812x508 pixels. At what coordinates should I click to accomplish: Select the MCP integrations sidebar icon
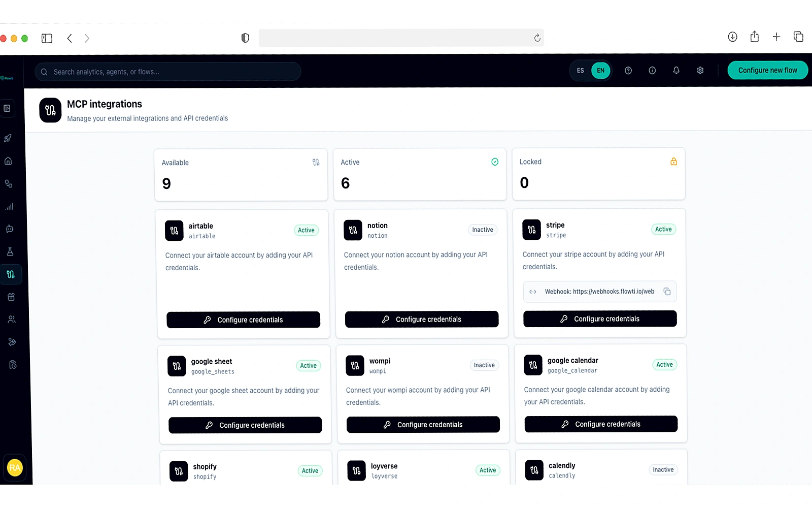tap(11, 274)
